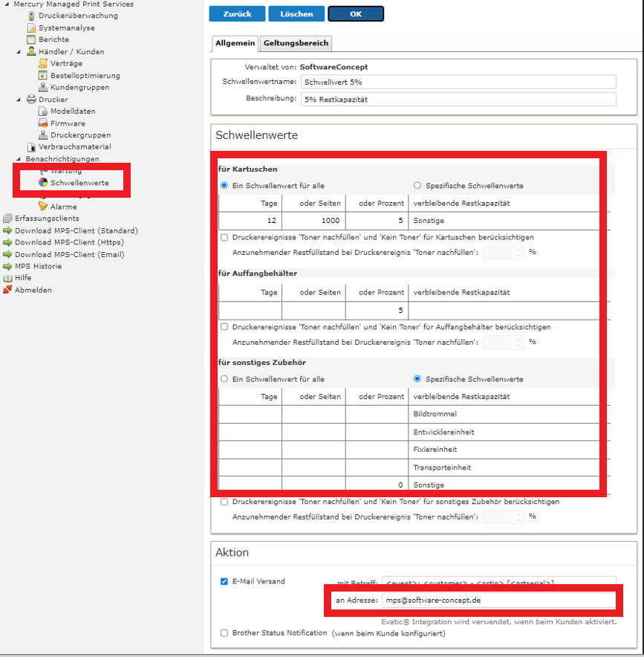644x657 pixels.
Task: Click the Abmelden logout icon
Action: click(x=8, y=290)
